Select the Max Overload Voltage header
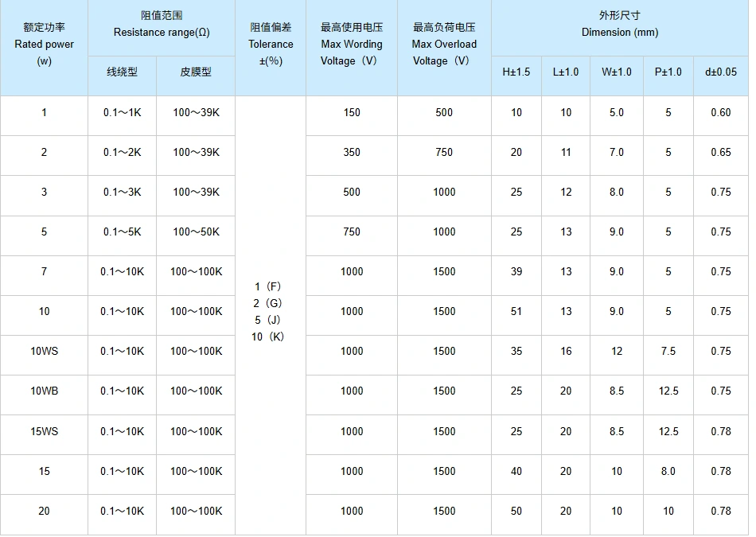Viewport: 756px width, 537px height. pyautogui.click(x=443, y=45)
